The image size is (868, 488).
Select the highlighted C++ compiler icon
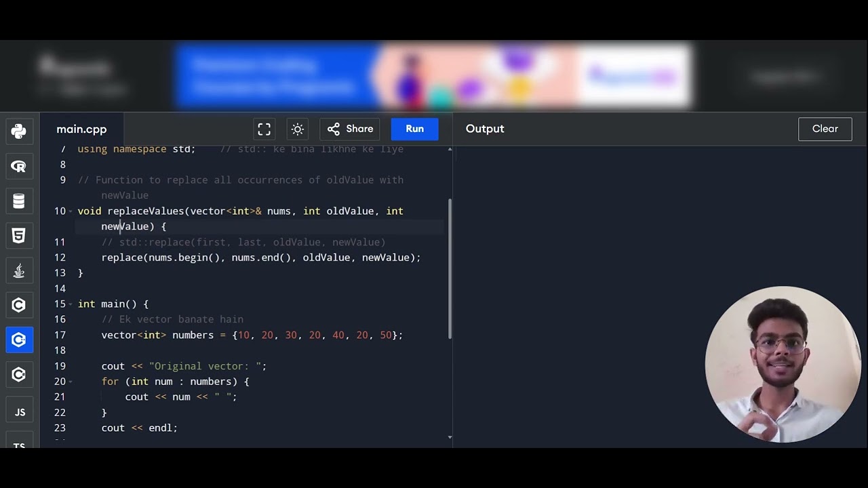click(19, 340)
